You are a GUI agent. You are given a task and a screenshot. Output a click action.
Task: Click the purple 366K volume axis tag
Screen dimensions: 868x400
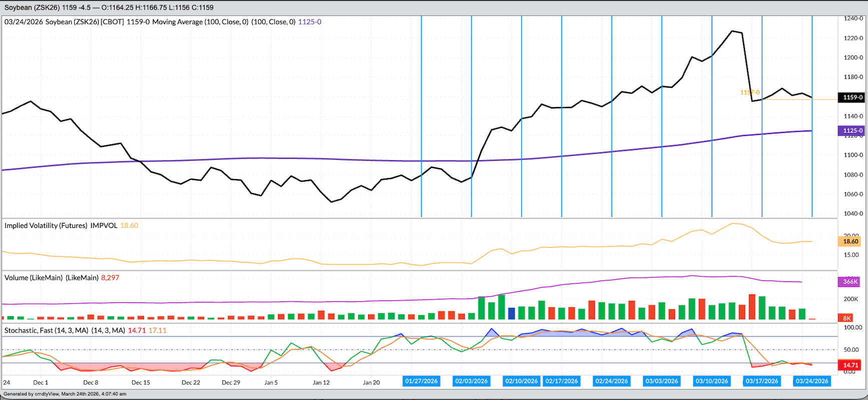click(x=850, y=281)
